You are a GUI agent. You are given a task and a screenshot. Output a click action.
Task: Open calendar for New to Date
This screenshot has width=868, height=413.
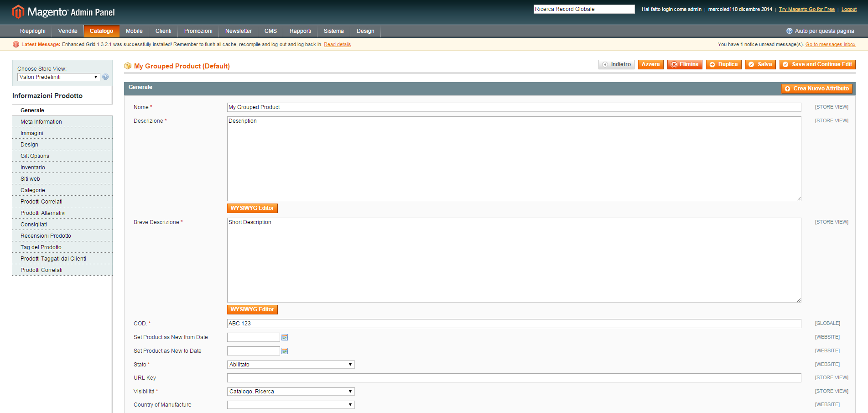pyautogui.click(x=285, y=351)
